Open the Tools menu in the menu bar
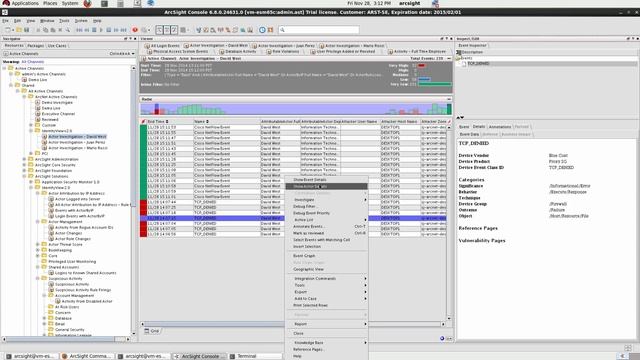The width and height of the screenshot is (640, 360). click(64, 21)
